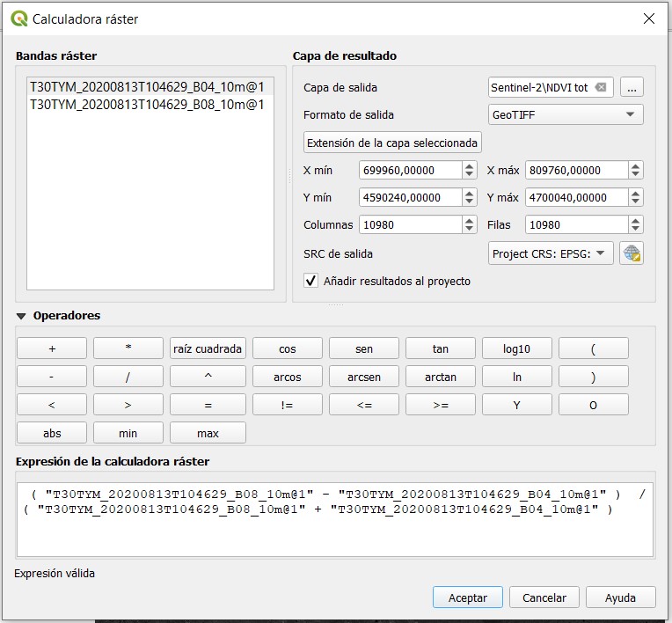672x623 pixels.
Task: Click the Y mín input field
Action: pyautogui.click(x=411, y=197)
